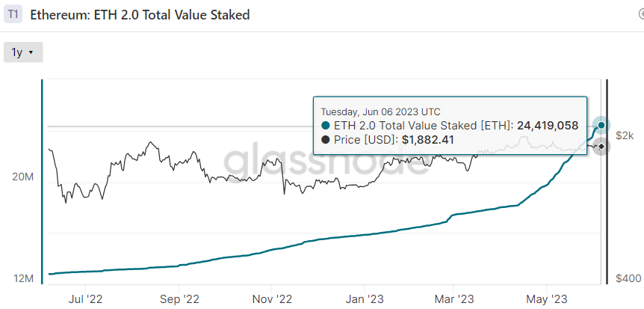Click the dark Price legend dot in tooltip

pos(325,140)
